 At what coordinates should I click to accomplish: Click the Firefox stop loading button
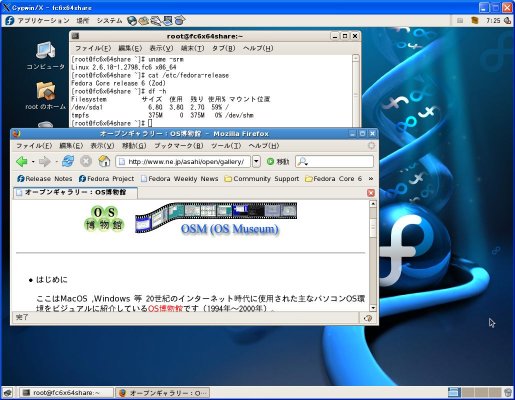86,161
